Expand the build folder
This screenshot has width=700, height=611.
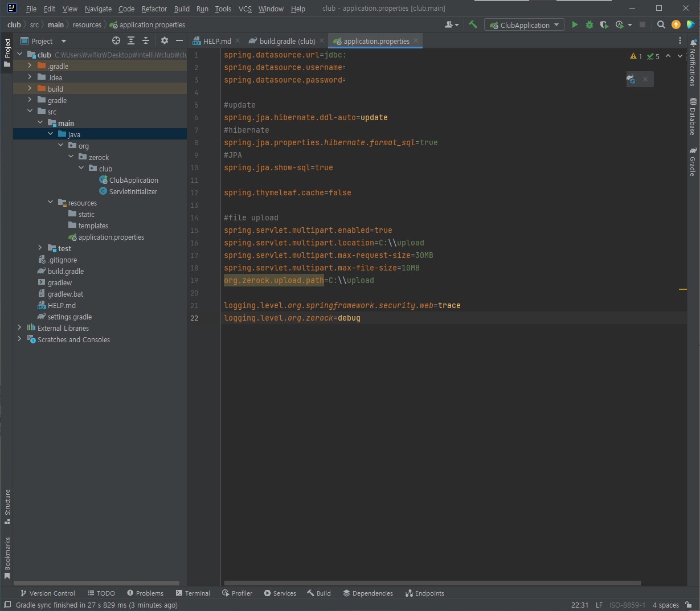coord(30,89)
